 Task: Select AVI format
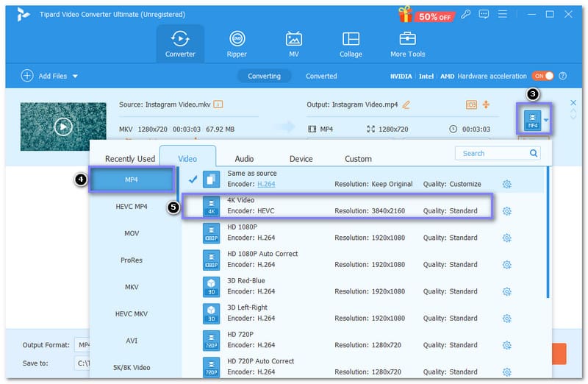[132, 341]
